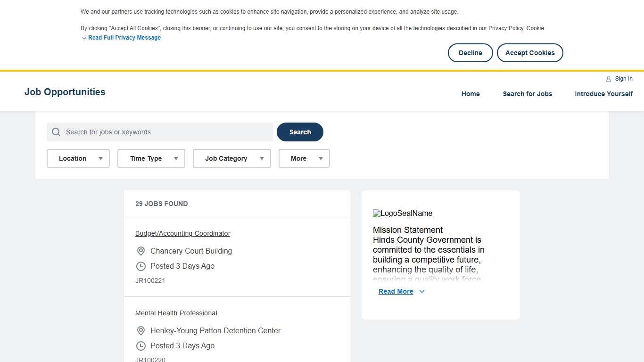
Task: Expand the Location filter dropdown
Action: (x=78, y=158)
